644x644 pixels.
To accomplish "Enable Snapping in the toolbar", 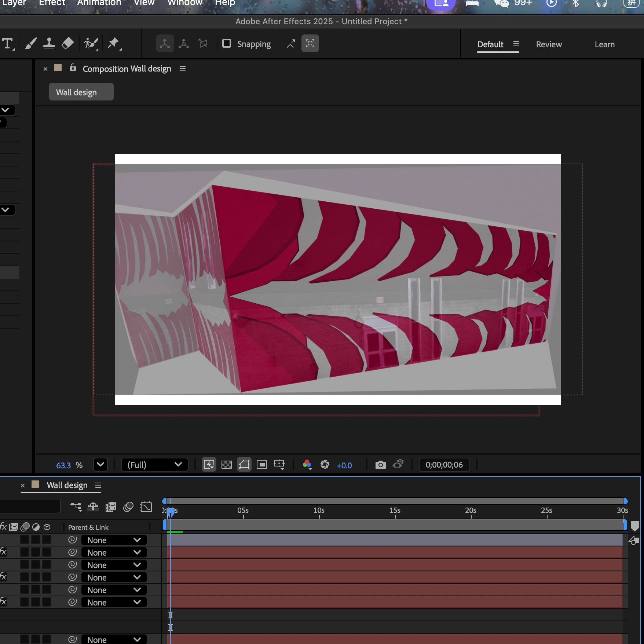I will click(227, 43).
